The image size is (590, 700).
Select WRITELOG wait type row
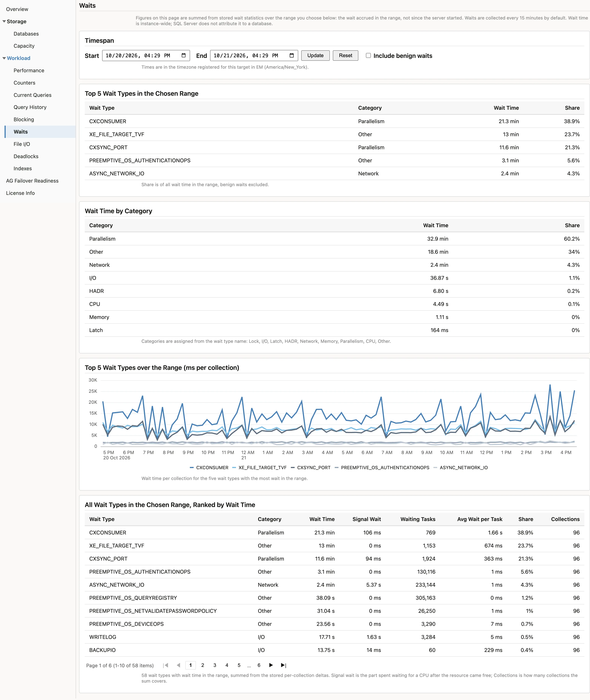click(335, 637)
